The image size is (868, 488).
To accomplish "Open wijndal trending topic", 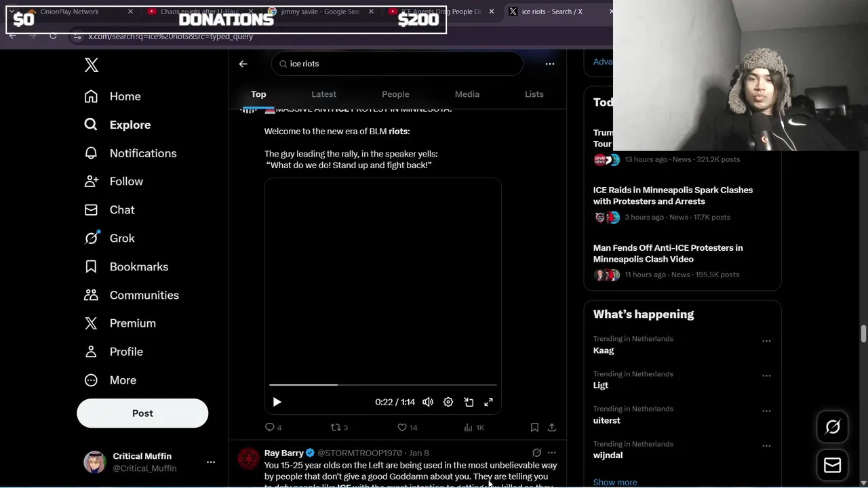I will [608, 455].
